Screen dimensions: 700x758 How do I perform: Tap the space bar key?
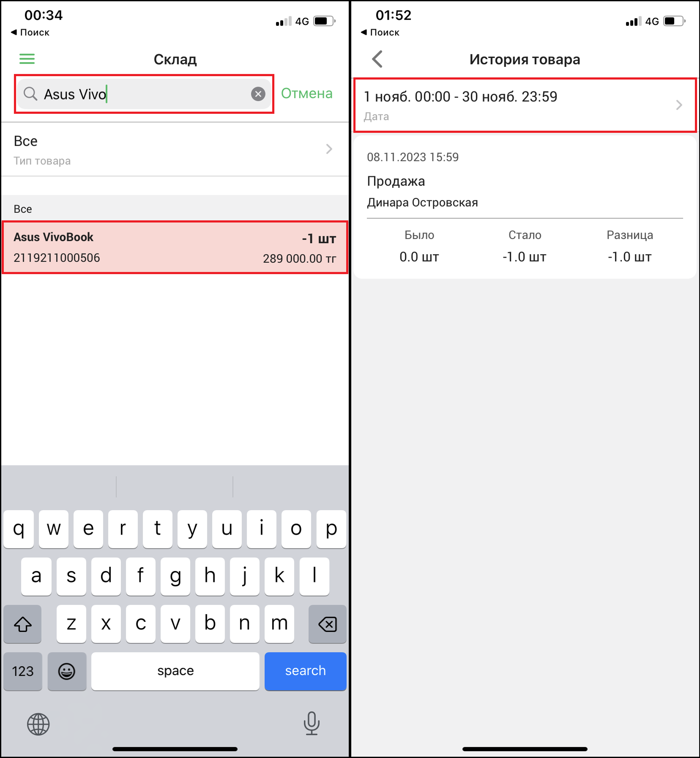click(175, 671)
